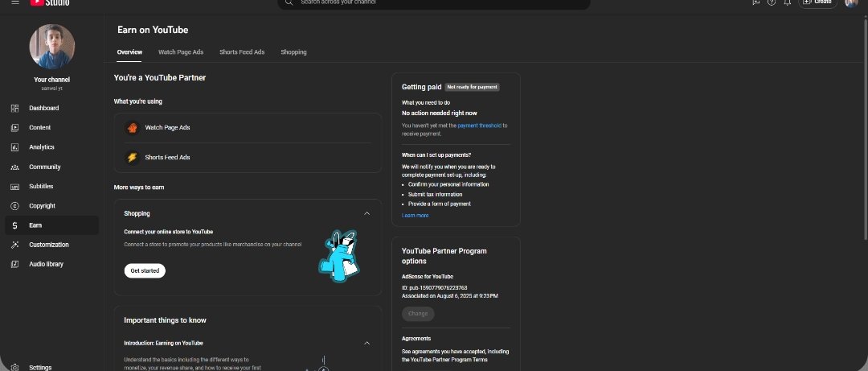Click the disabled Change button
Viewport: 868px width, 371px height.
(x=418, y=314)
